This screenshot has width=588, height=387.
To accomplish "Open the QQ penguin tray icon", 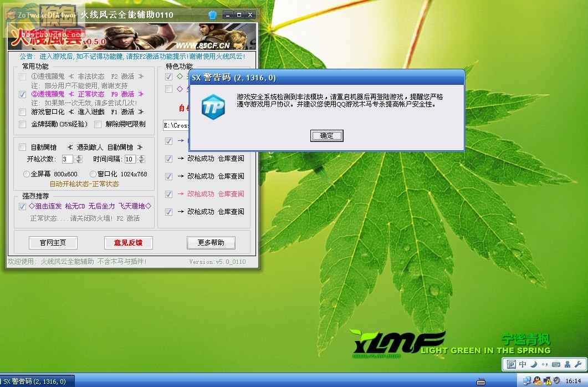I will pos(537,381).
